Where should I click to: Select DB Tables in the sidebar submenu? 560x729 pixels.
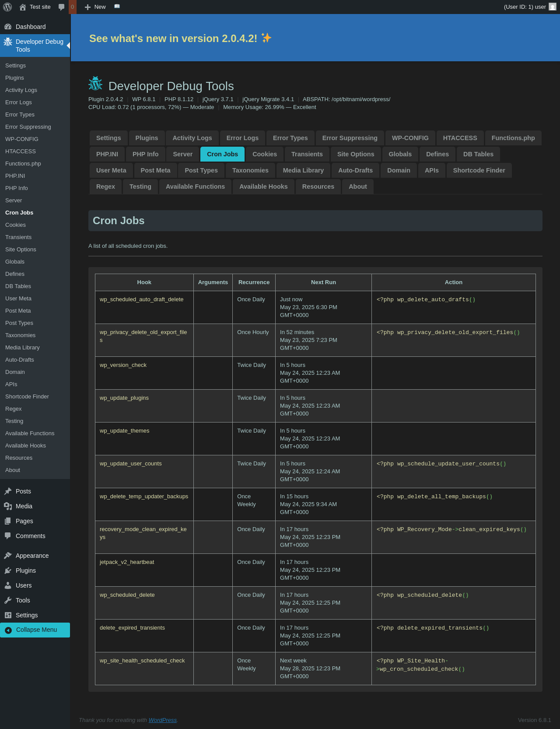pos(18,286)
